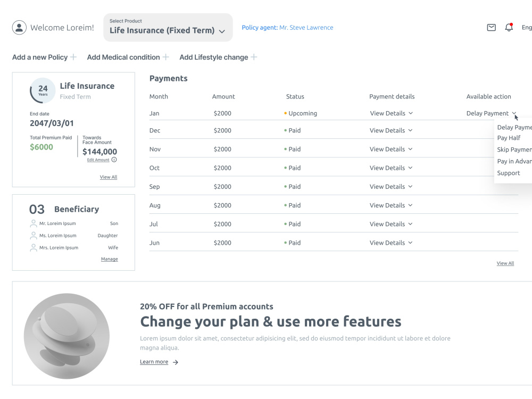Click Add Medical condition
This screenshot has width=532, height=399.
point(123,57)
